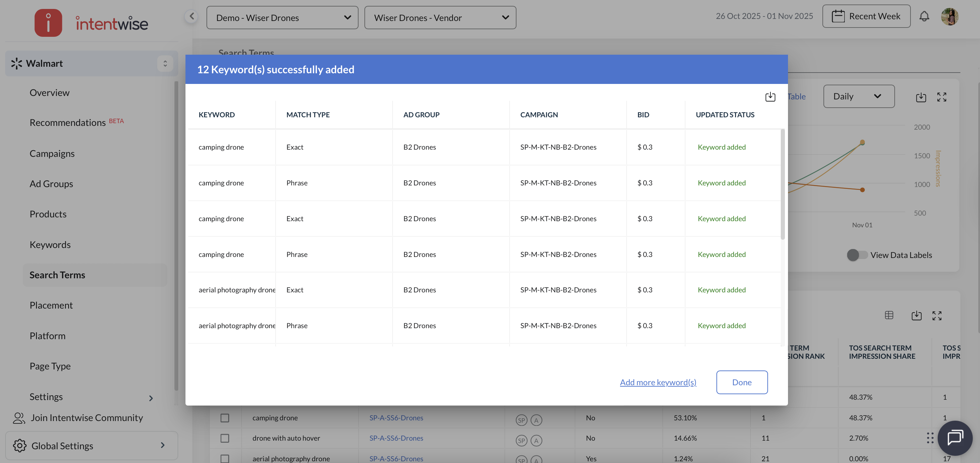Open the Wiser Drones - Vendor dropdown
Viewport: 980px width, 463px height.
pos(440,18)
